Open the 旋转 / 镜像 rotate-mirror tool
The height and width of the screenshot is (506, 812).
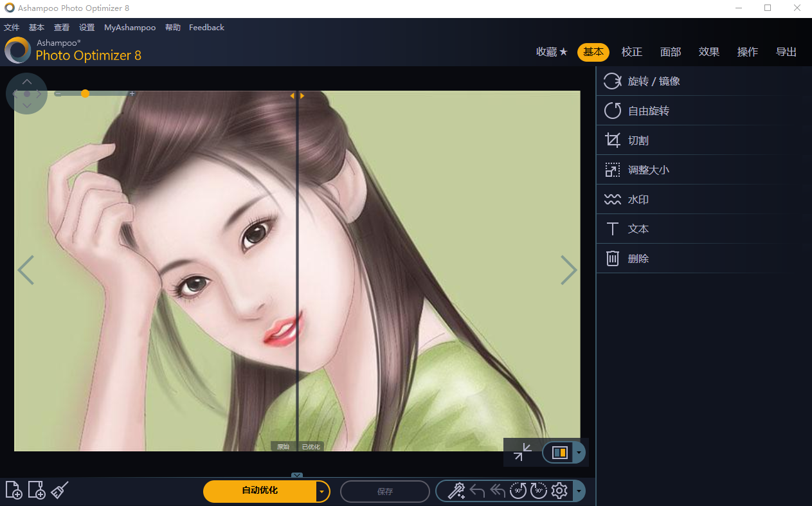(703, 81)
